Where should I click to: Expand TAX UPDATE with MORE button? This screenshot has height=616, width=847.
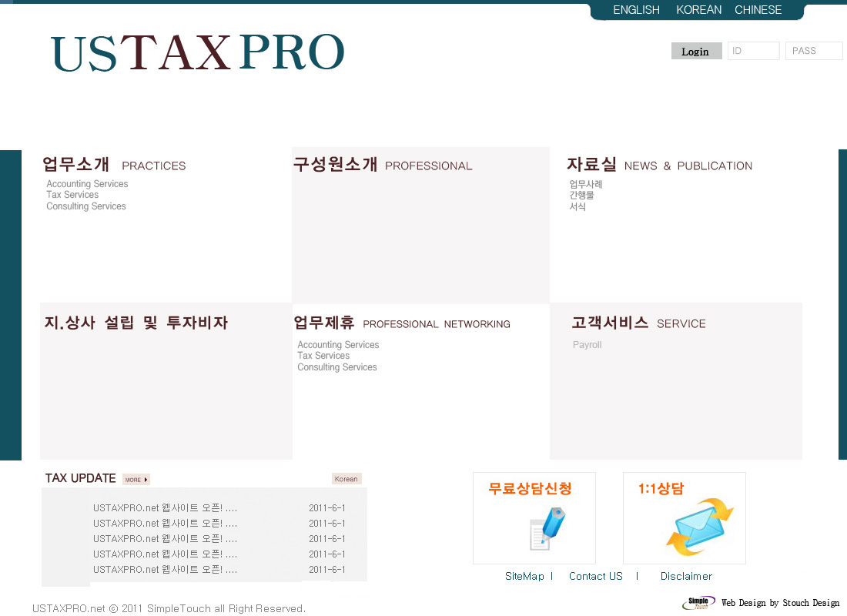(136, 480)
